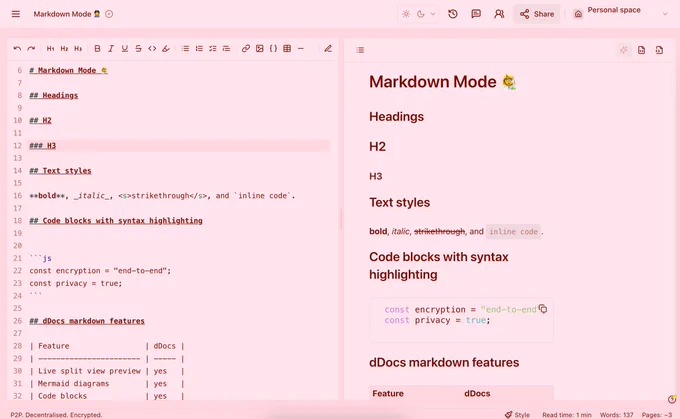Click the Pages indicator in status bar

coord(657,415)
